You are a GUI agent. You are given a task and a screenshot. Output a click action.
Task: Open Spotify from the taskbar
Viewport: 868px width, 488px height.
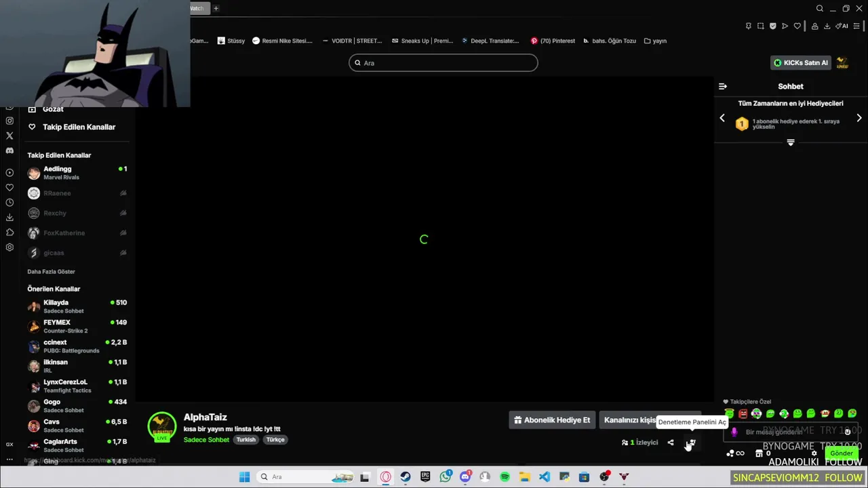(x=505, y=477)
